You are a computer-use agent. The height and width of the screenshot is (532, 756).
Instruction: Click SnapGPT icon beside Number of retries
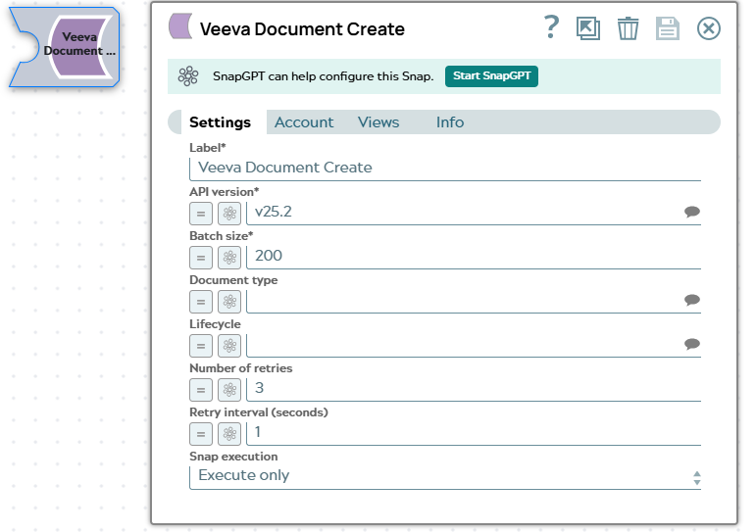229,390
